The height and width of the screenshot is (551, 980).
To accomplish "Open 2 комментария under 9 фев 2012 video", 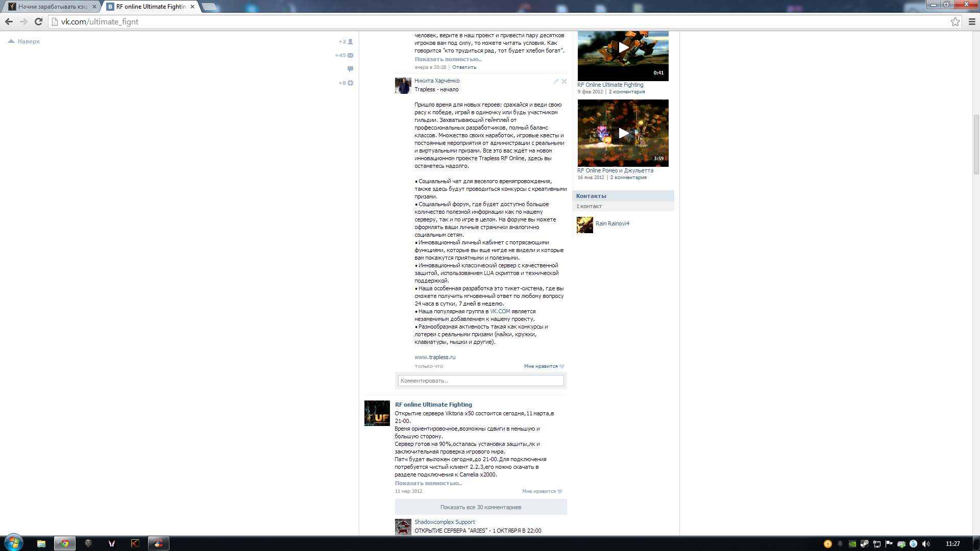I will pyautogui.click(x=627, y=92).
